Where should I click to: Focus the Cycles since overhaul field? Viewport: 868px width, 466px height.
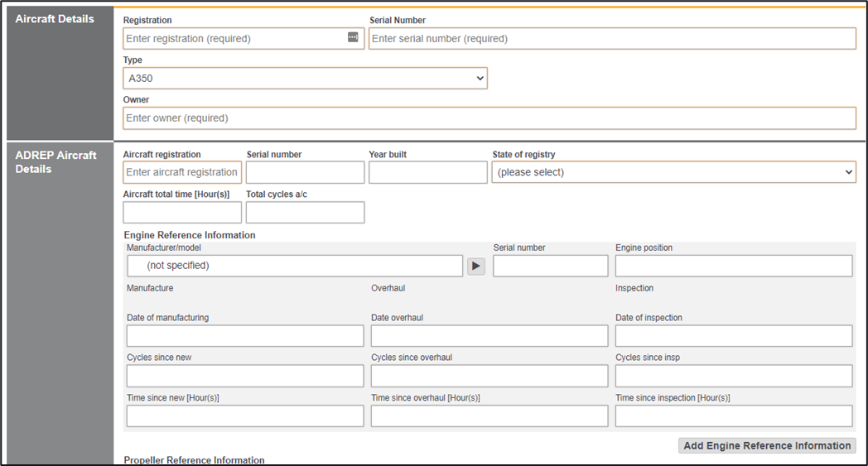(x=489, y=376)
